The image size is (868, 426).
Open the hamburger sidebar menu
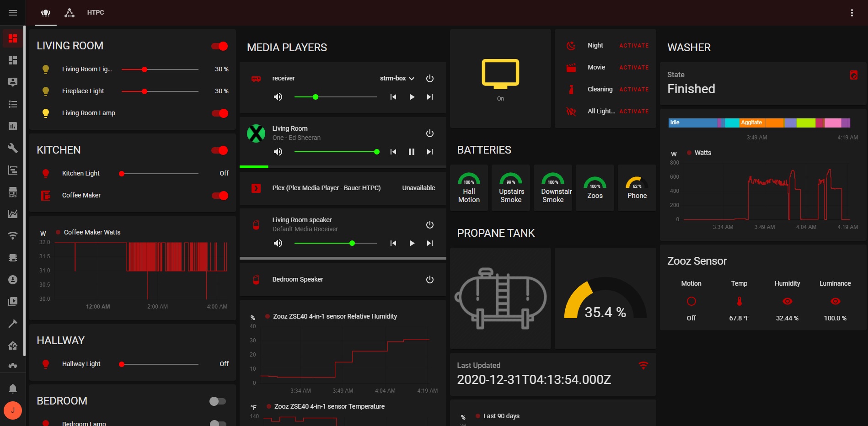coord(13,13)
